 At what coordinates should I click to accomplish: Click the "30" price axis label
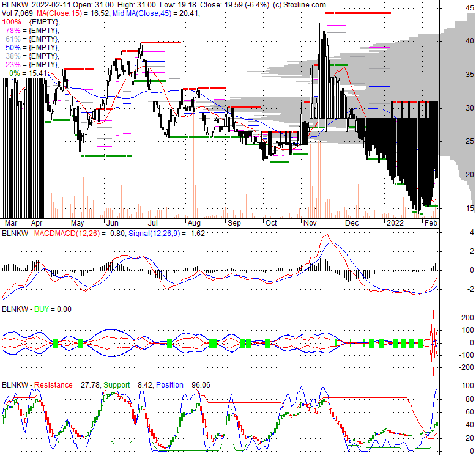[x=470, y=108]
